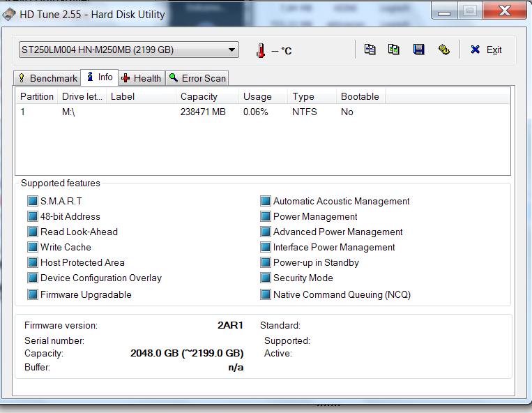Click the Firmware Upgradable checkbox
Image resolution: width=532 pixels, height=413 pixels.
tap(33, 294)
